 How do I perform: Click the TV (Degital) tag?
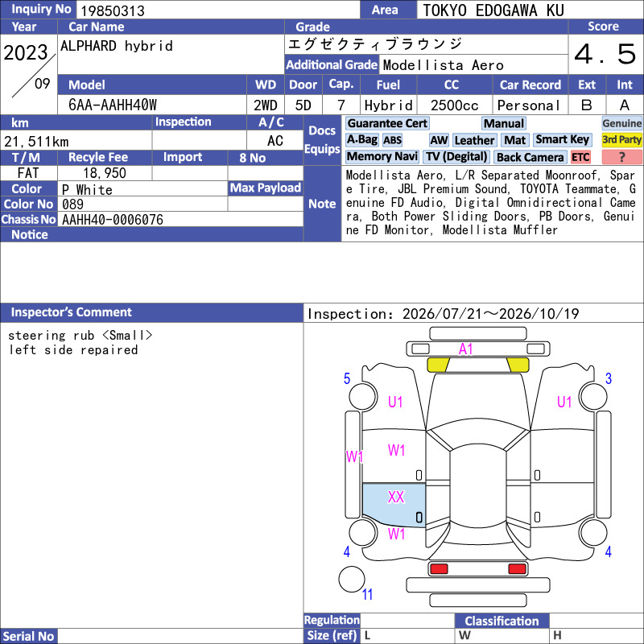(x=456, y=156)
